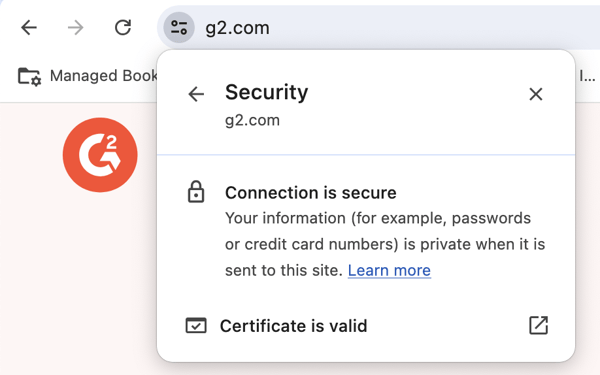Click the passwords or credit card description text

pyautogui.click(x=385, y=244)
